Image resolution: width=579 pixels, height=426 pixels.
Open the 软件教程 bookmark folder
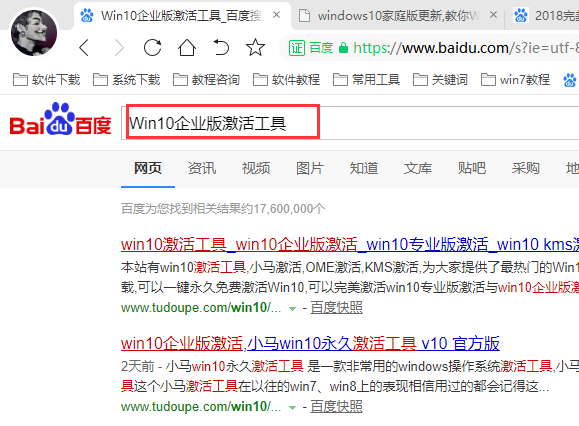coord(287,79)
